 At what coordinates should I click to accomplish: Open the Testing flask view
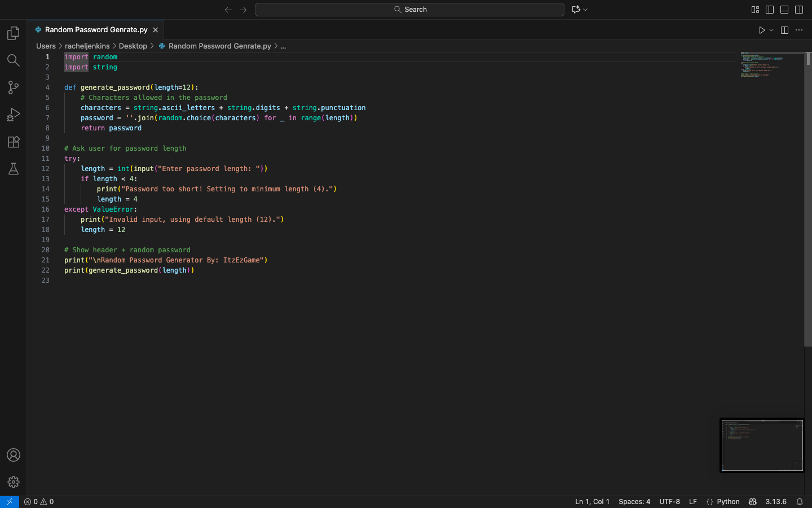pos(14,169)
